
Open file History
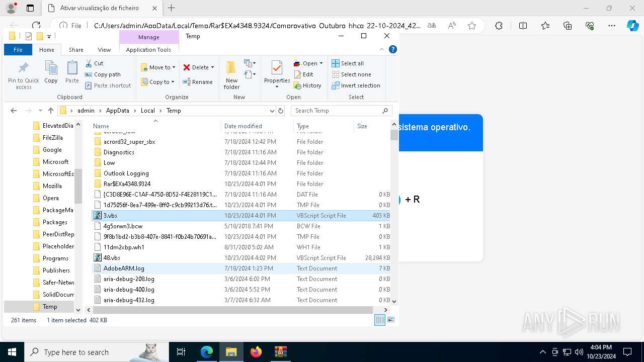pos(307,85)
